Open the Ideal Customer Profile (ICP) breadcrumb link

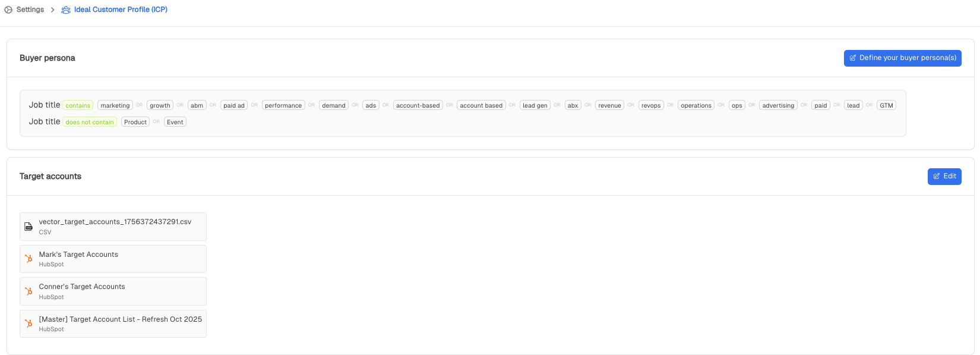pyautogui.click(x=121, y=10)
